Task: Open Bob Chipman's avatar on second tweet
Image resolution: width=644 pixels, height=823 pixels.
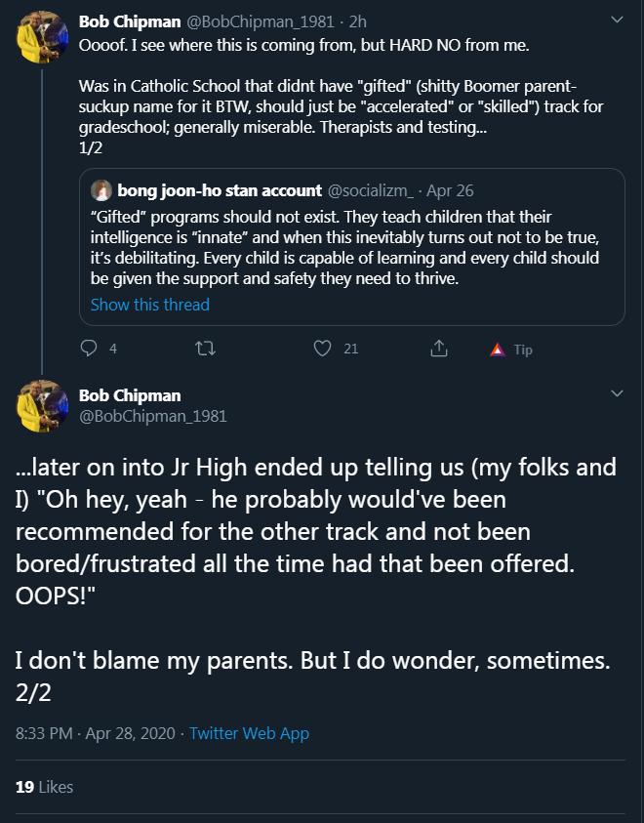Action: click(x=42, y=406)
